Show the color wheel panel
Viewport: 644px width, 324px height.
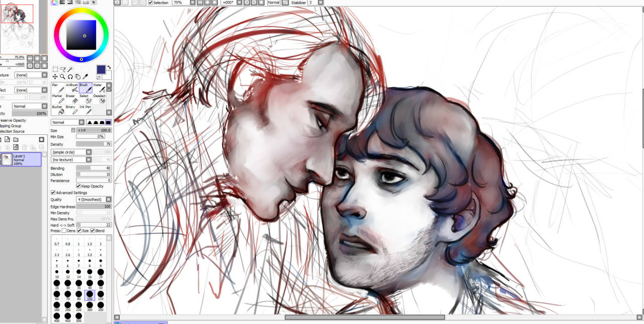coord(54,3)
